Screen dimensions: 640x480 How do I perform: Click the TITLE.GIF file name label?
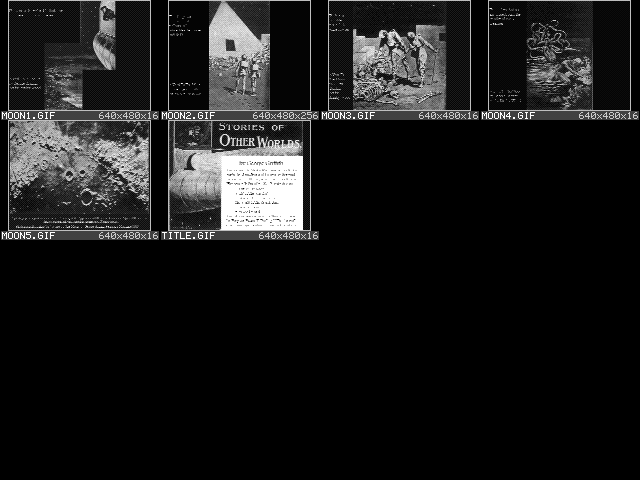(188, 236)
